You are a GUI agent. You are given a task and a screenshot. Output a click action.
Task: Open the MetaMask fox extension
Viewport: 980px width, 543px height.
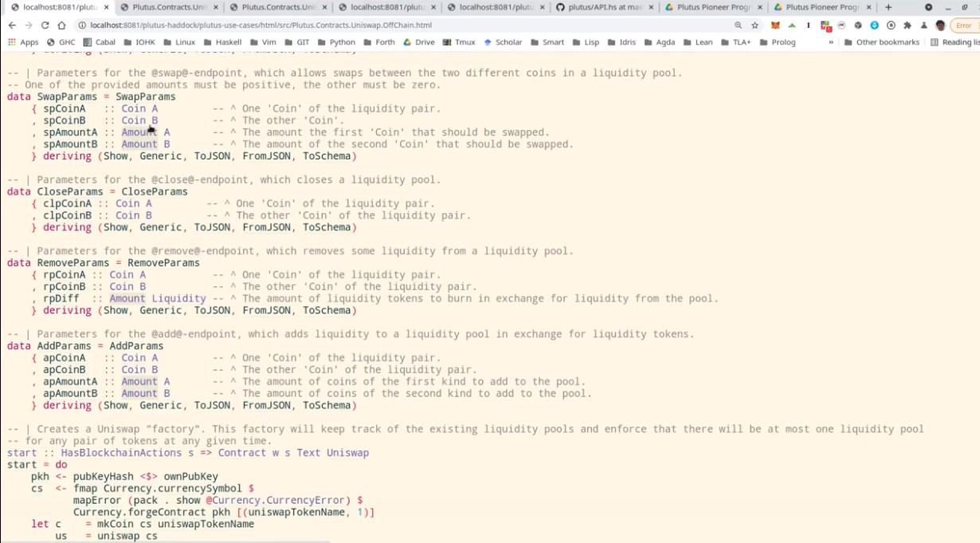coord(775,26)
